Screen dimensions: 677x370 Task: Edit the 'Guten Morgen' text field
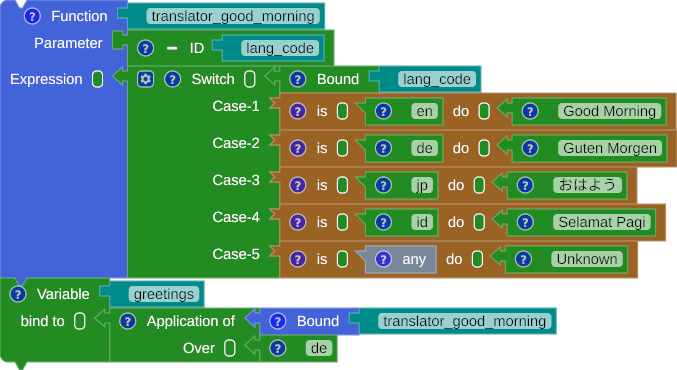click(610, 149)
